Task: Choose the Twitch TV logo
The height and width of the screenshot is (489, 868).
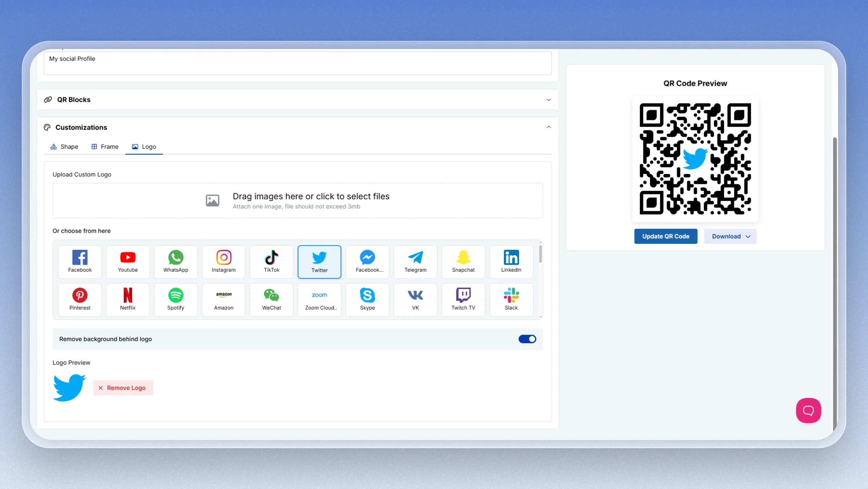Action: [x=463, y=300]
